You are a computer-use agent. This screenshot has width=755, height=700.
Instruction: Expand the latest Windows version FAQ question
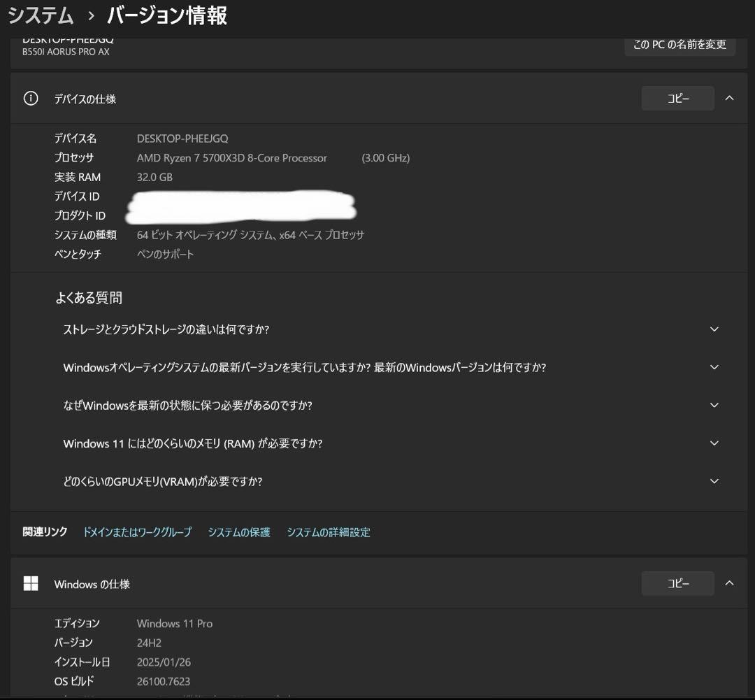pos(714,367)
